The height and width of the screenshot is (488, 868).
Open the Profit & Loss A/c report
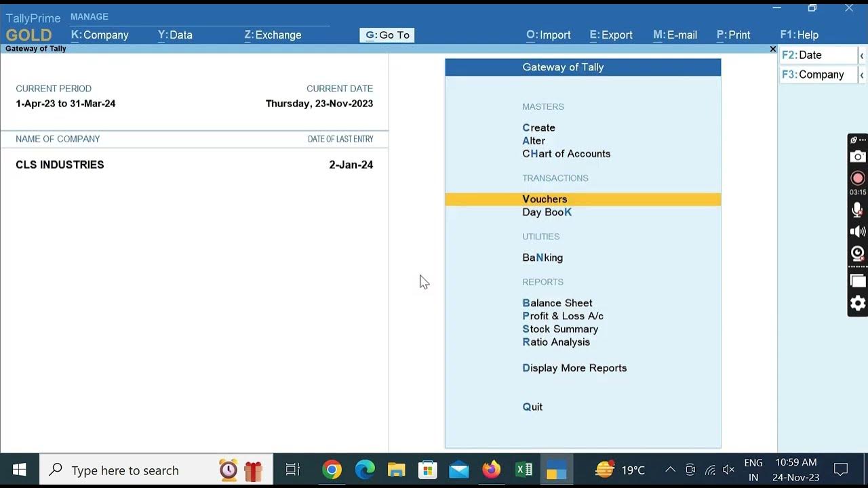point(563,316)
